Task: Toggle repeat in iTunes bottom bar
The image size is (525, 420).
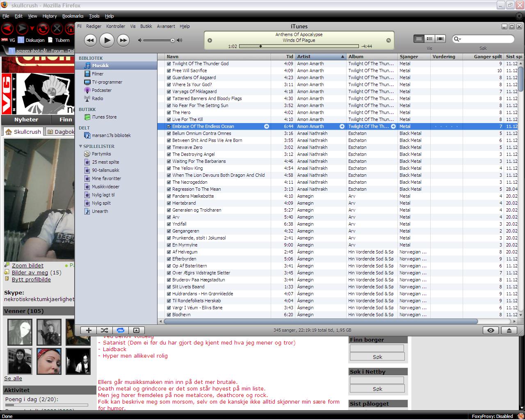Action: [121, 330]
